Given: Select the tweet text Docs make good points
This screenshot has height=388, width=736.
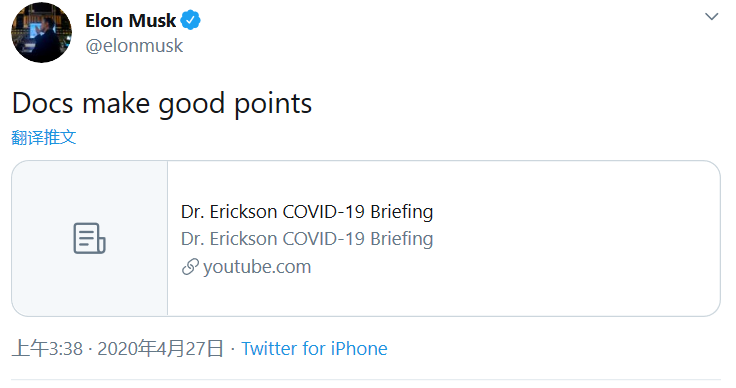Looking at the screenshot, I should [x=162, y=103].
